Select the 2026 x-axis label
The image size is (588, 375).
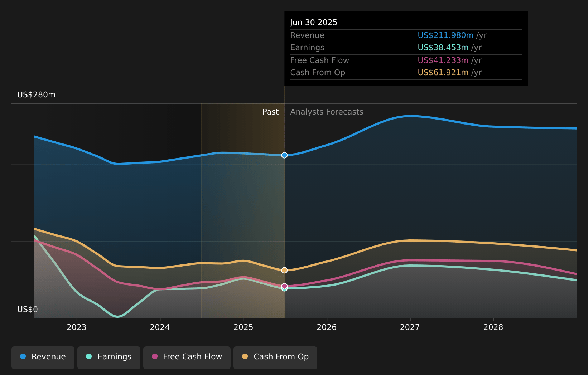coord(327,327)
